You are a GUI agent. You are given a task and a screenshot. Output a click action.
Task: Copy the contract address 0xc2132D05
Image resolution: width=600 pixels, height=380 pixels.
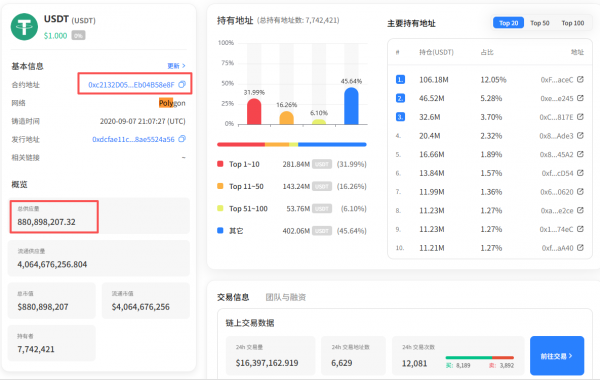tap(182, 84)
